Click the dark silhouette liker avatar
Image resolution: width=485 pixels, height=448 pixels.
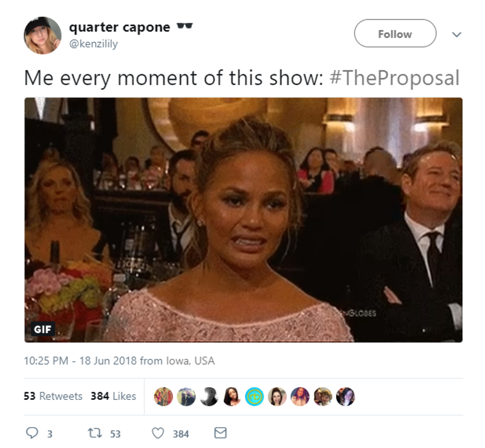(x=209, y=397)
